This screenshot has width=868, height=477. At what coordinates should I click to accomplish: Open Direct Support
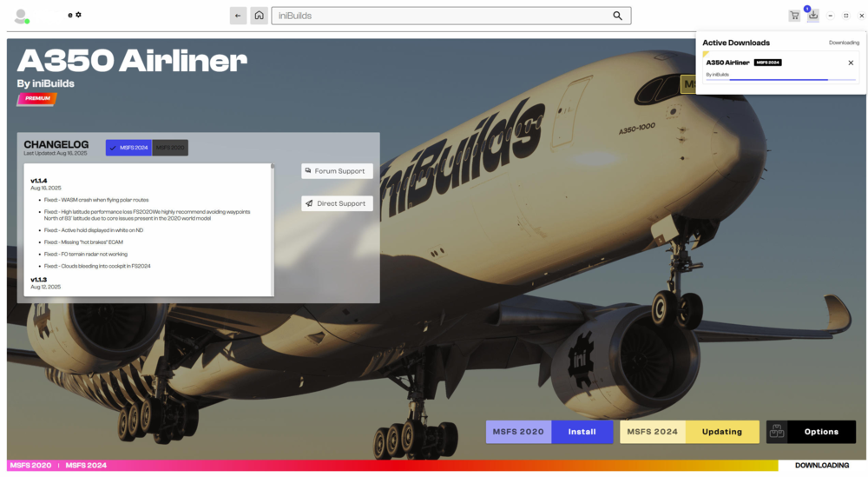337,203
